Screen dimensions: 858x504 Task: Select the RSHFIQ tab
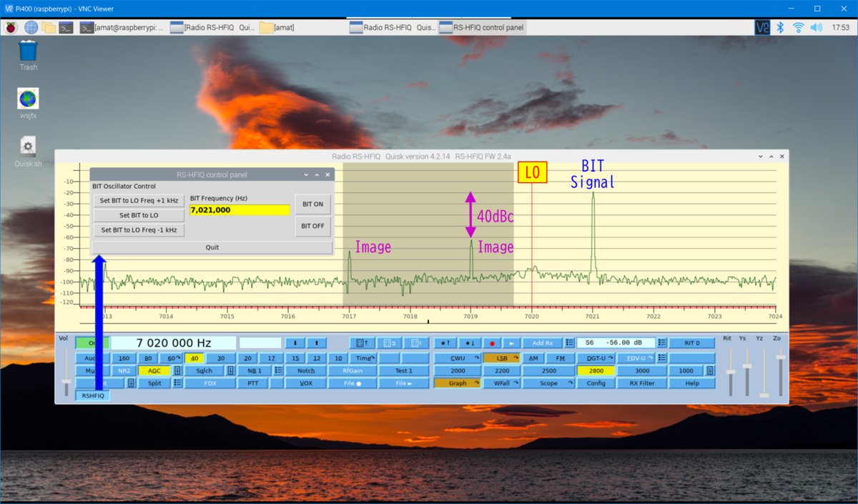point(92,395)
